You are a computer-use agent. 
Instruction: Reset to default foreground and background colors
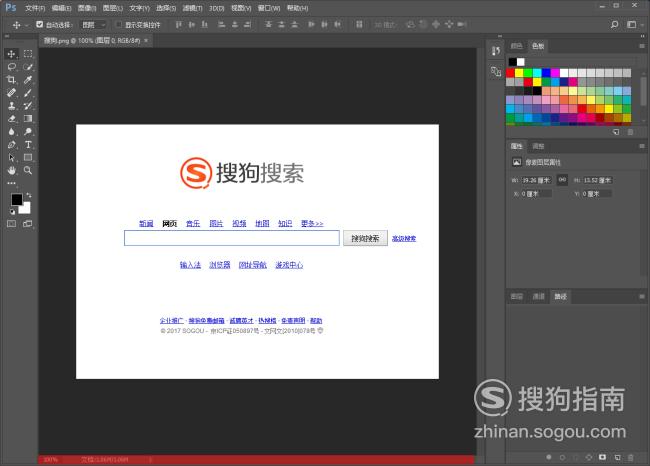(12, 211)
